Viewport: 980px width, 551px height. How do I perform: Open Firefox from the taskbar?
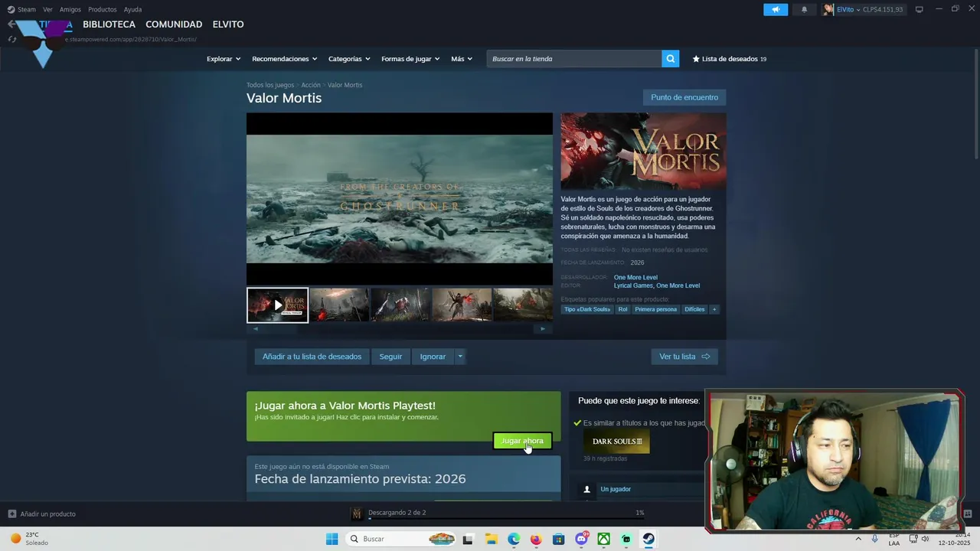tap(536, 539)
